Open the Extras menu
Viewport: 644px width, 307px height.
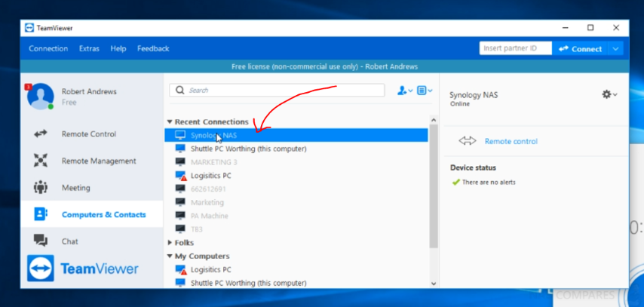tap(89, 48)
